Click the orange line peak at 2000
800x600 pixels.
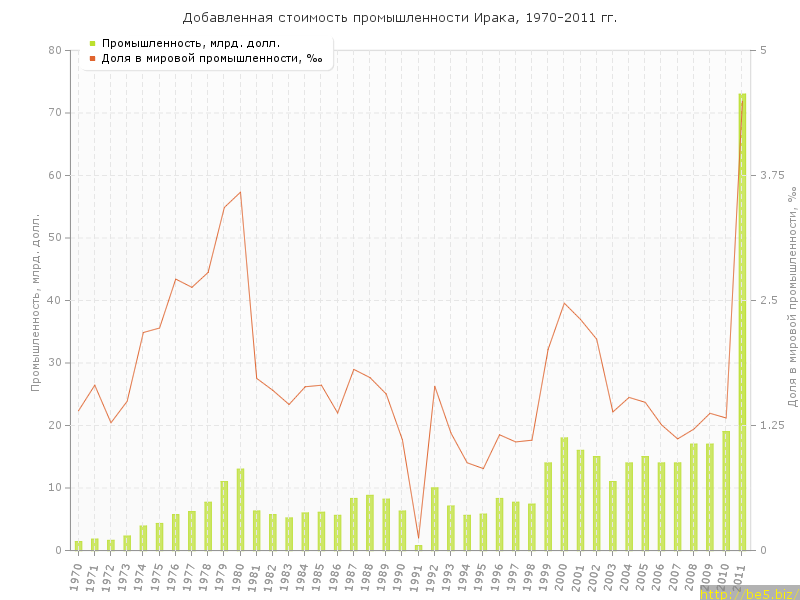tap(564, 303)
